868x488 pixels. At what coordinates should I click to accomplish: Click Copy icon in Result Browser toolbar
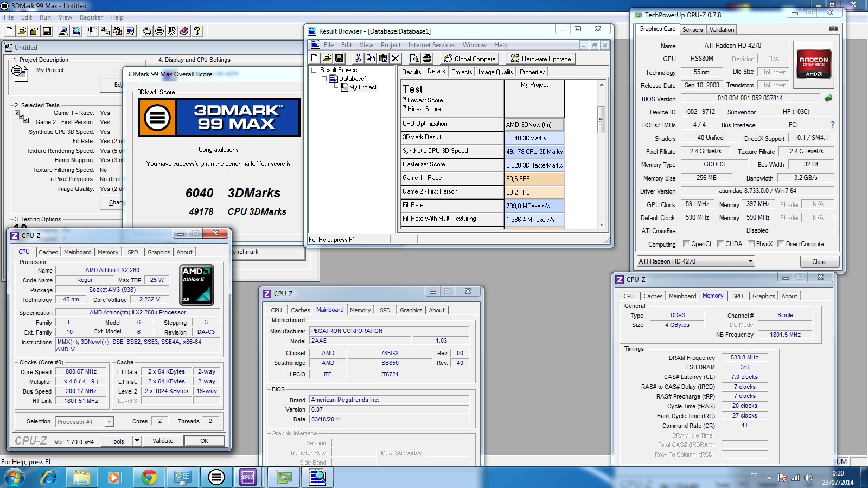point(371,58)
